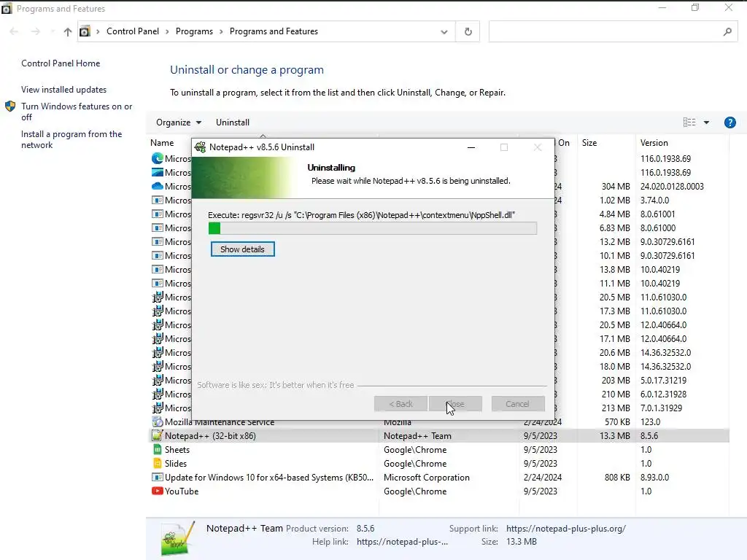
Task: Sort the list by Version column
Action: point(654,143)
